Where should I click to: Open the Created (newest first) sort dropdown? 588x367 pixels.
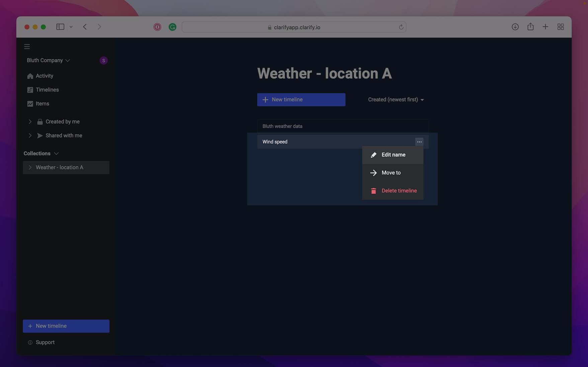tap(396, 100)
